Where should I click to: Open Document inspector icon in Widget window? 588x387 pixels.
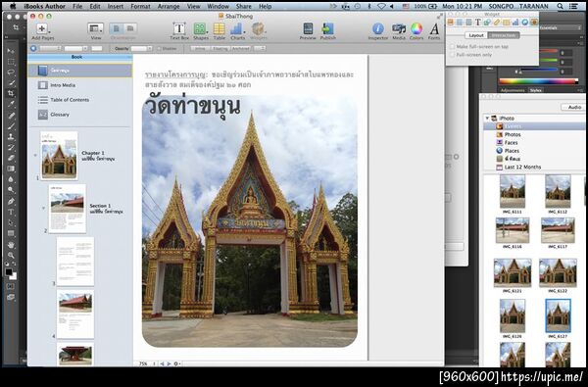tap(451, 23)
